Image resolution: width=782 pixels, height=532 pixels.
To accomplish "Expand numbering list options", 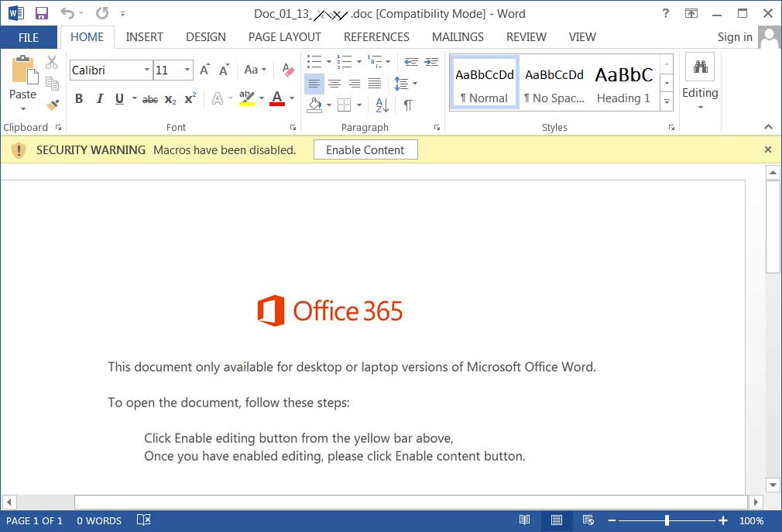I will click(359, 62).
